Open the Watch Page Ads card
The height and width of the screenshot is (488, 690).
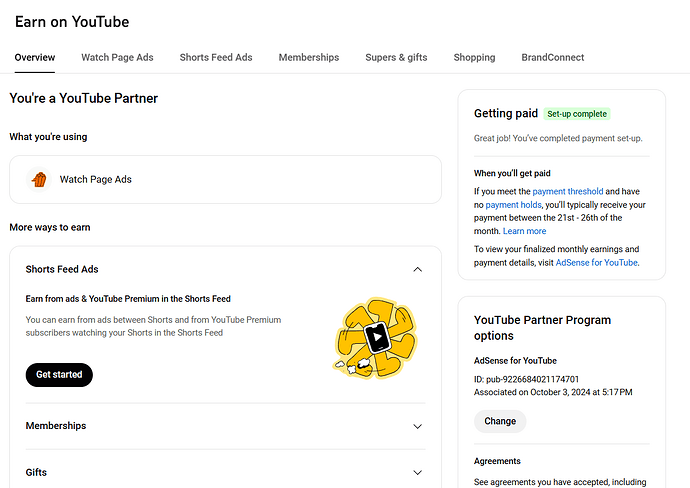(225, 180)
